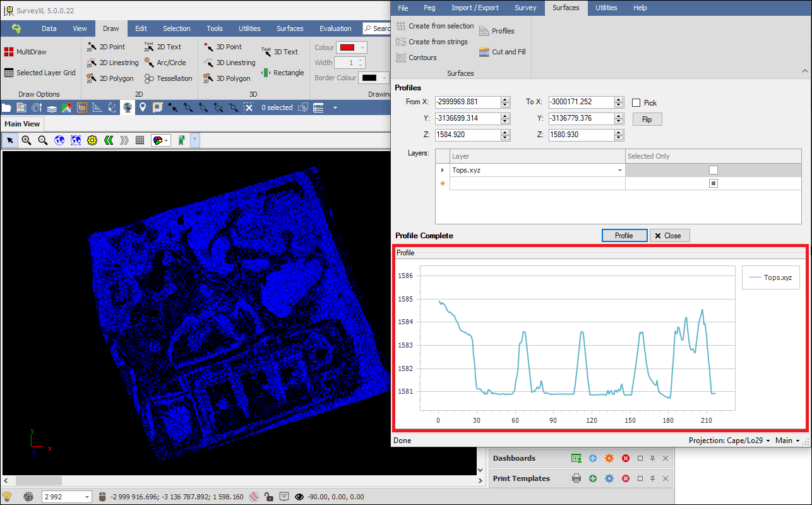
Task: Tick Selected Only for Tops.xyz layer
Action: click(713, 170)
